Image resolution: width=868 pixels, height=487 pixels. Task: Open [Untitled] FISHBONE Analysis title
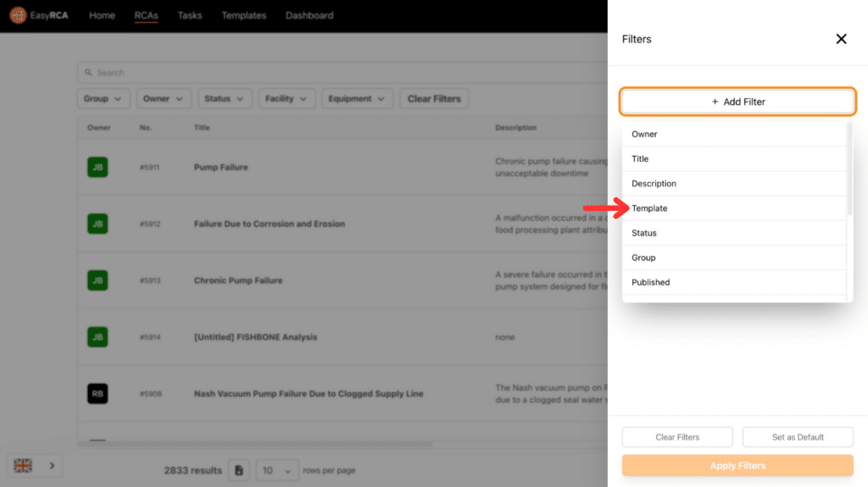click(256, 337)
